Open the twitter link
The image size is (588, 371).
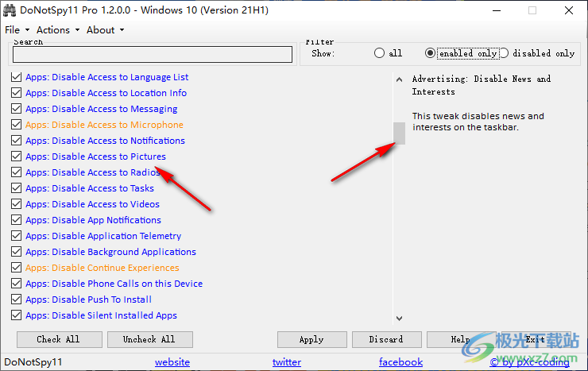(x=287, y=362)
